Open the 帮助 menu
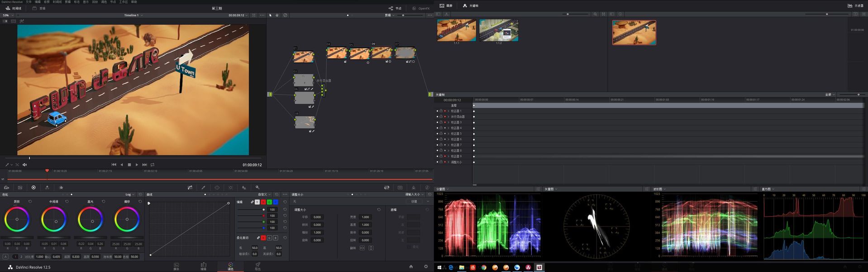This screenshot has height=272, width=868. 134,2
